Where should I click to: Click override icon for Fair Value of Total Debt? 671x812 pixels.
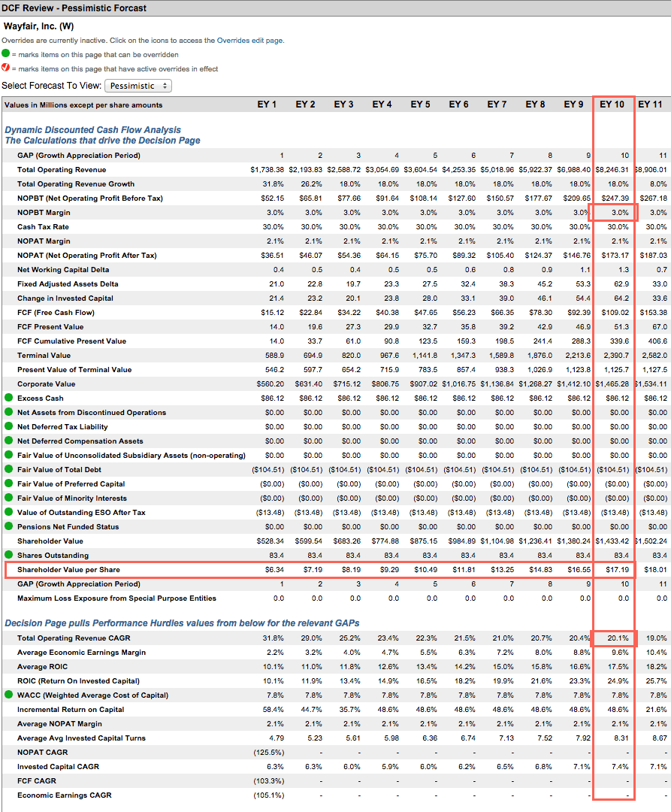click(9, 469)
